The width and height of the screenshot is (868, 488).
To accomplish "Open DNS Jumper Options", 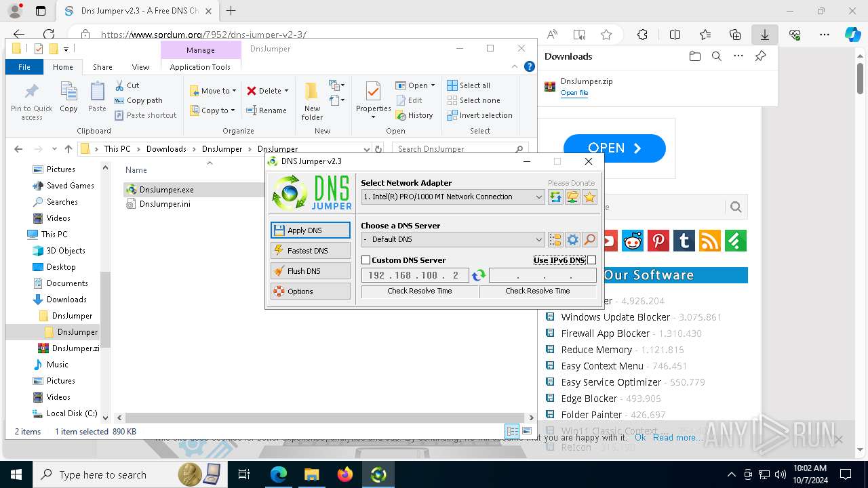I will click(311, 291).
